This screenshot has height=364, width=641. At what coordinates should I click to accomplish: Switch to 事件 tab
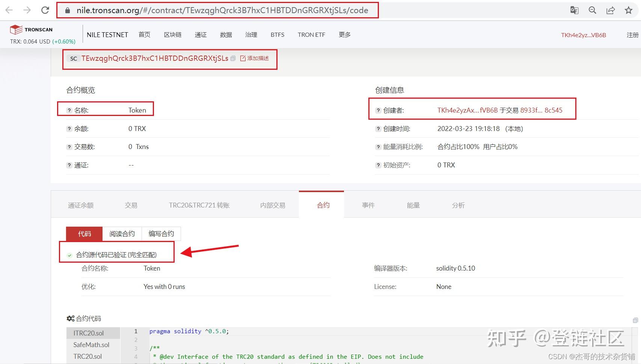pos(368,205)
